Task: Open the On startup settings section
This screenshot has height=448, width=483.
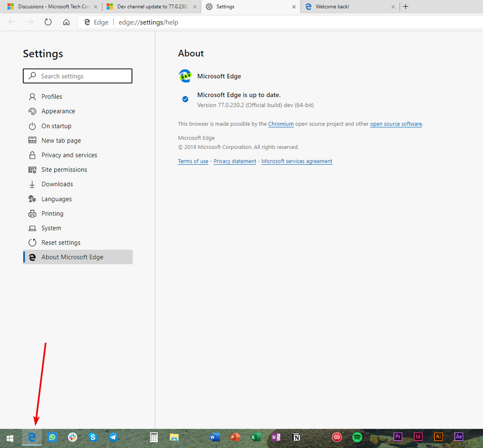Action: pyautogui.click(x=78, y=126)
